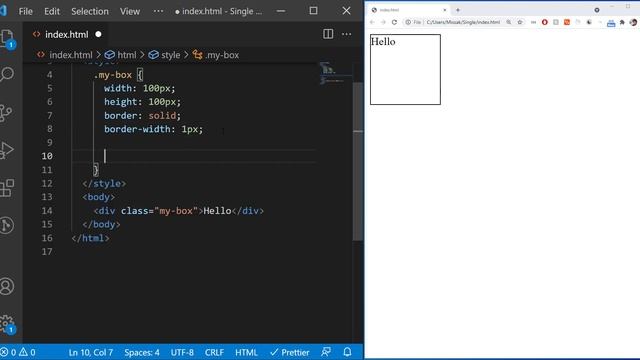Image resolution: width=640 pixels, height=360 pixels.
Task: Open notifications bell in status bar
Action: [347, 352]
